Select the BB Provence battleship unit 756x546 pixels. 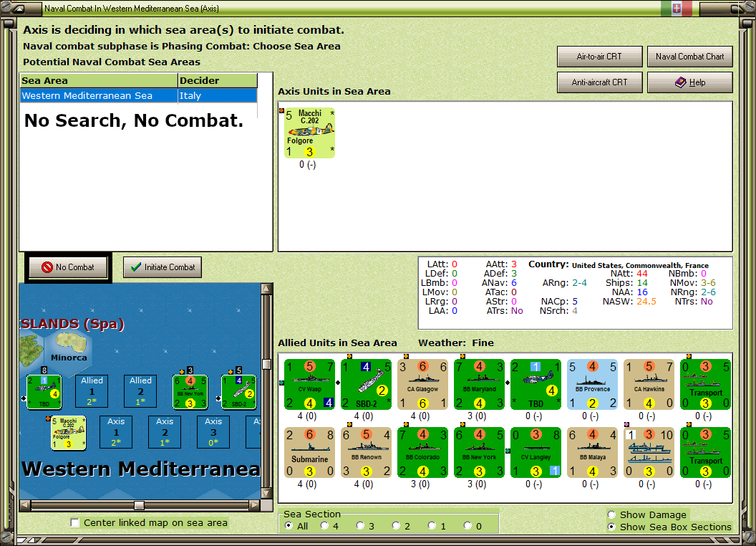pos(592,384)
